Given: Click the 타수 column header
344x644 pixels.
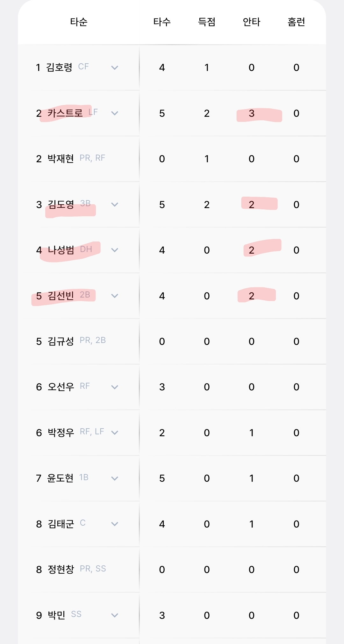Looking at the screenshot, I should tap(162, 22).
